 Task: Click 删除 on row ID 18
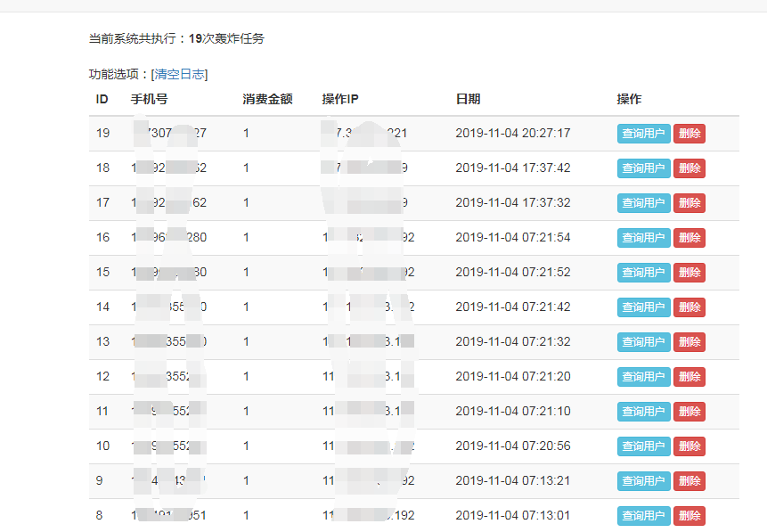(689, 168)
